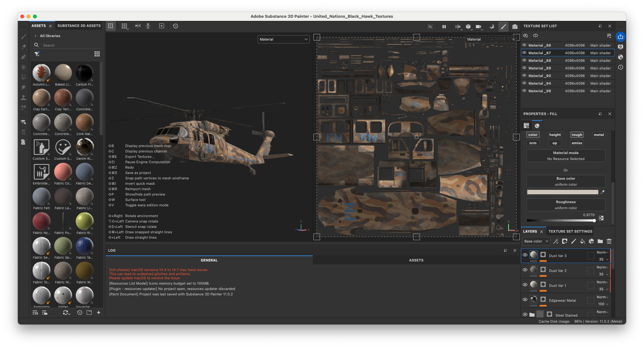This screenshot has height=348, width=644.
Task: Add a fill layer with bucket icon
Action: 582,241
